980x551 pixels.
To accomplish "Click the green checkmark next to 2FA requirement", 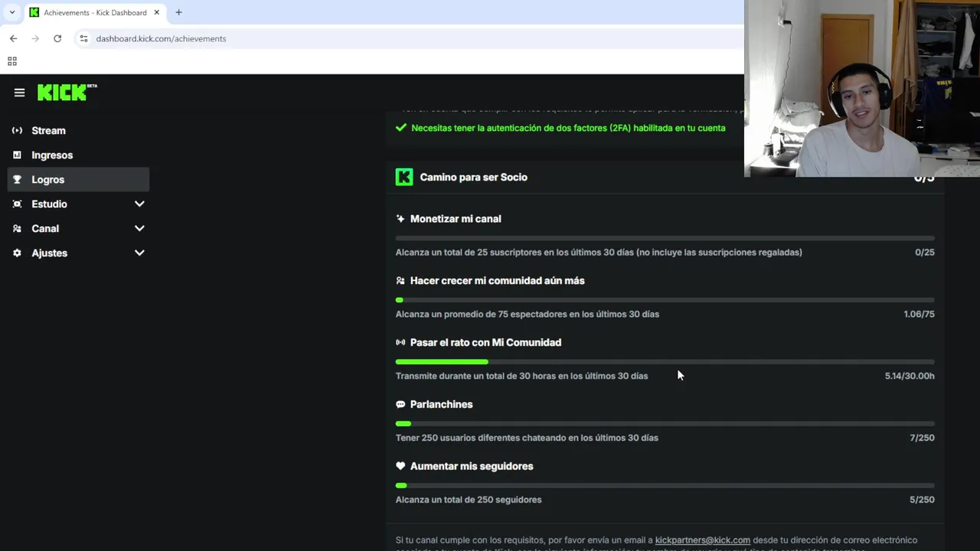I will pos(400,128).
